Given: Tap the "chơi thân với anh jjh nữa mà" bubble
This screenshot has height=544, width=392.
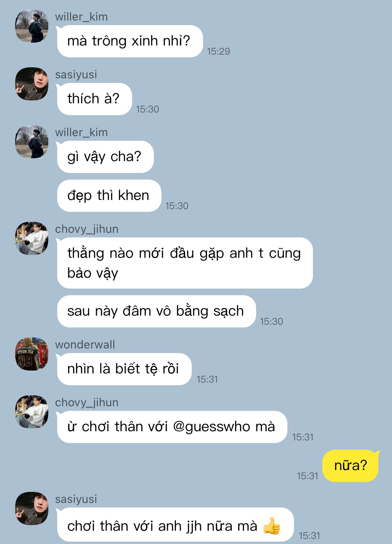Looking at the screenshot, I should coord(175,525).
